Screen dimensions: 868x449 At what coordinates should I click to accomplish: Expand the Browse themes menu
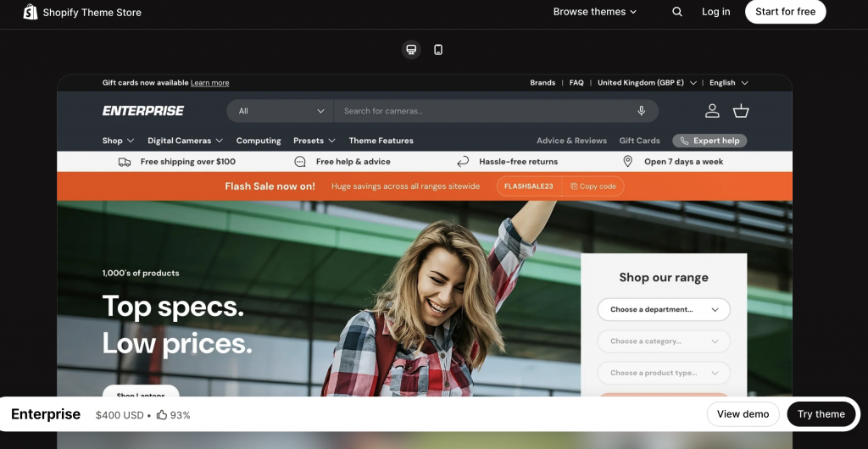(594, 12)
